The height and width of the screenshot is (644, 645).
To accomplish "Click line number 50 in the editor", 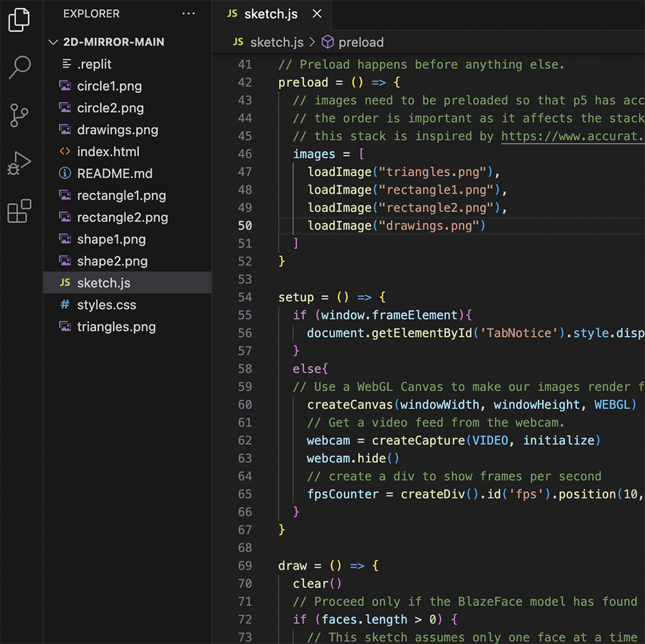I will (x=245, y=226).
